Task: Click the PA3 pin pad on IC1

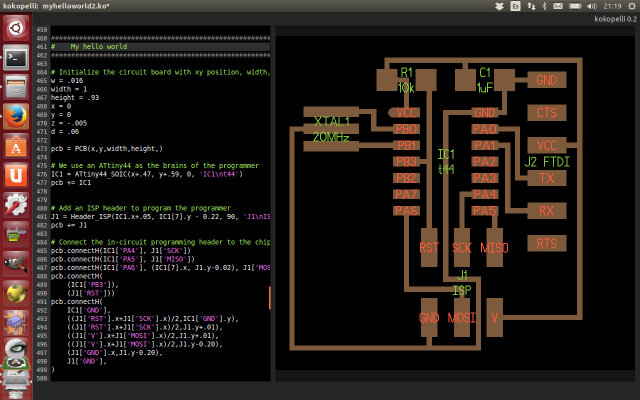Action: (485, 178)
